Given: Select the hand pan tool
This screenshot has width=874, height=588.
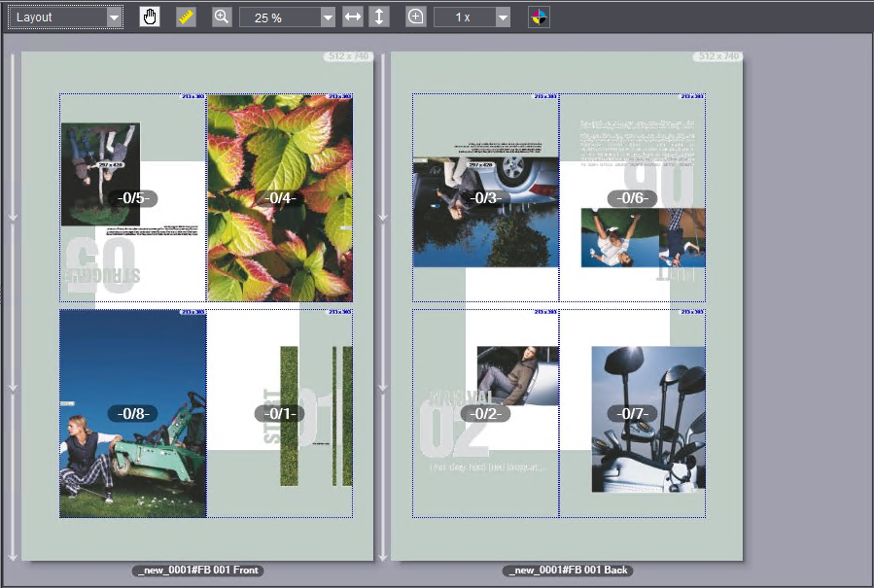Looking at the screenshot, I should pos(150,16).
